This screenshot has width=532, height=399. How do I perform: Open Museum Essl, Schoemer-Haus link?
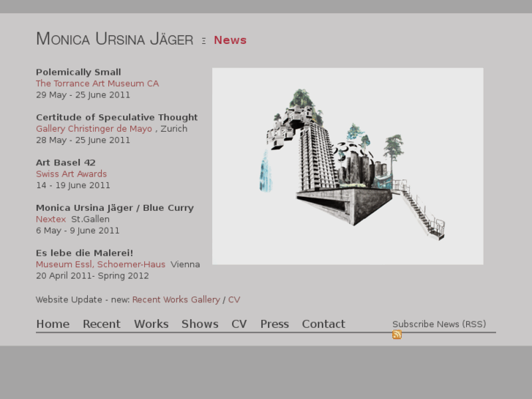tap(101, 264)
